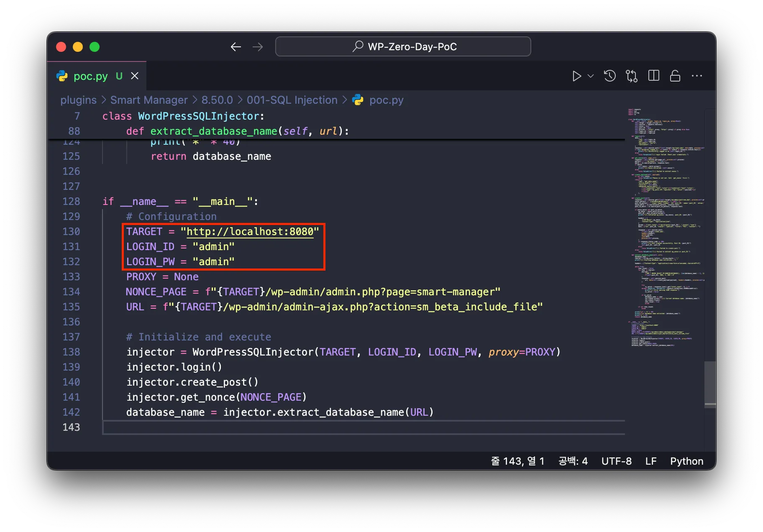Open the 8.50.0 breadcrumb folder
This screenshot has width=763, height=532.
point(217,100)
